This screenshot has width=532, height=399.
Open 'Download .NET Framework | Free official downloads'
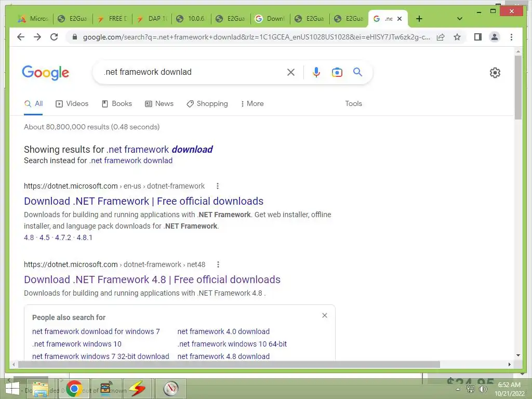coord(143,201)
